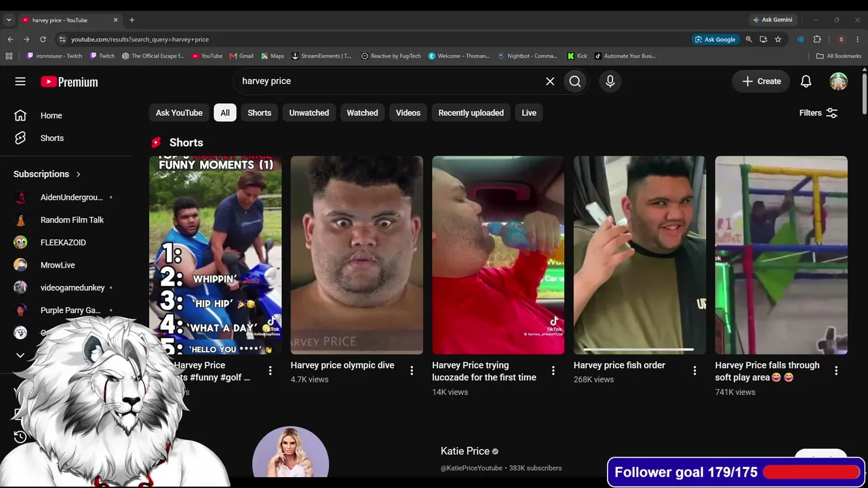Open the All Bookmarks folder
Viewport: 868px width, 488px height.
839,56
